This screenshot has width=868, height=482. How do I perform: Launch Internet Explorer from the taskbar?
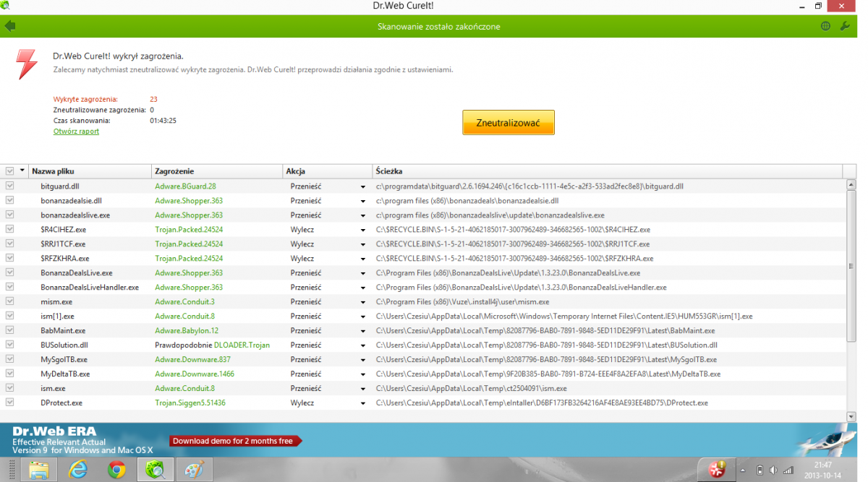click(78, 470)
